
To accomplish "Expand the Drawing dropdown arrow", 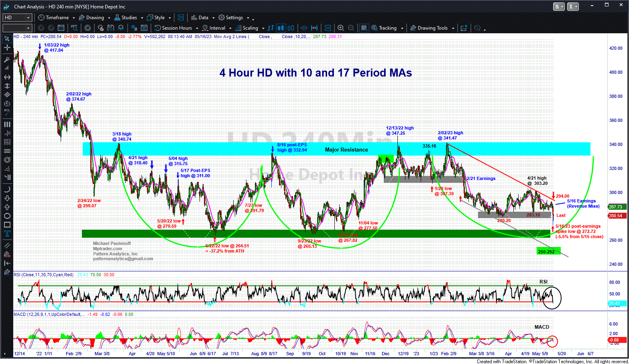I will (x=109, y=18).
